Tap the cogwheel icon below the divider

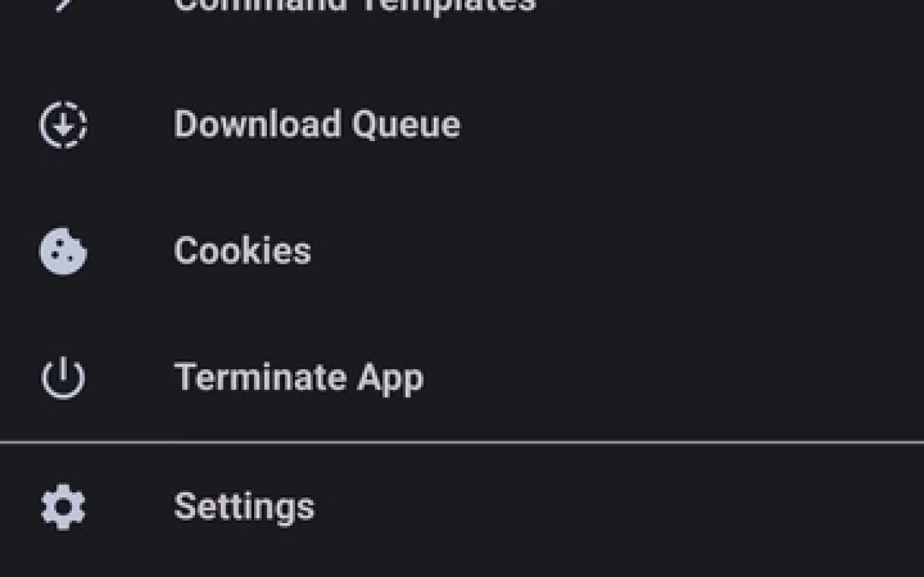63,507
